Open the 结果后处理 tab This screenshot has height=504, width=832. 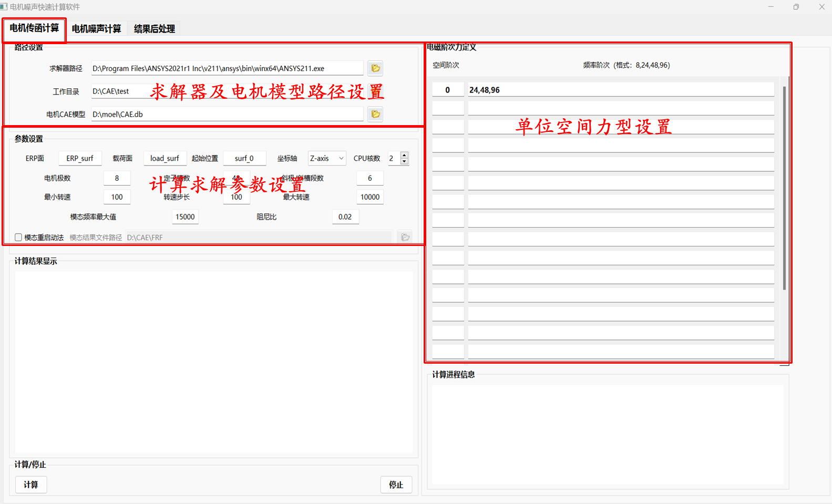[x=154, y=29]
